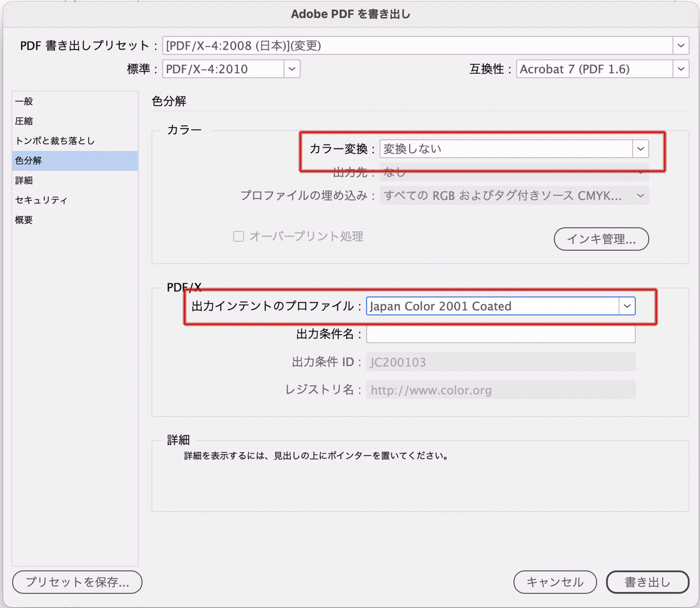Click the 出力先 dropdown arrow
Image resolution: width=700 pixels, height=608 pixels.
[x=640, y=172]
